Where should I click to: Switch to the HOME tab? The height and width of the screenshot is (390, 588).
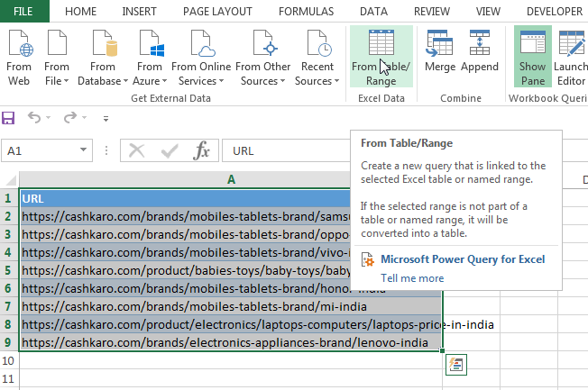point(80,11)
